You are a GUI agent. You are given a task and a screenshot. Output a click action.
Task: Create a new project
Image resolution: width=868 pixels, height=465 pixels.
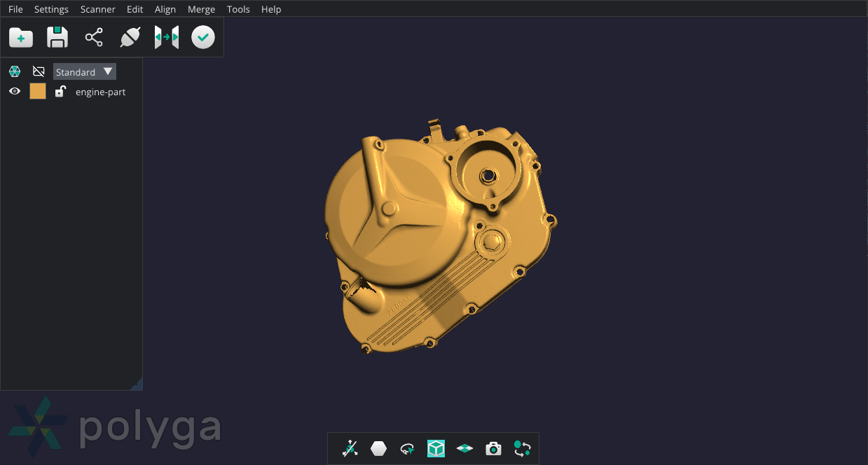click(x=20, y=36)
